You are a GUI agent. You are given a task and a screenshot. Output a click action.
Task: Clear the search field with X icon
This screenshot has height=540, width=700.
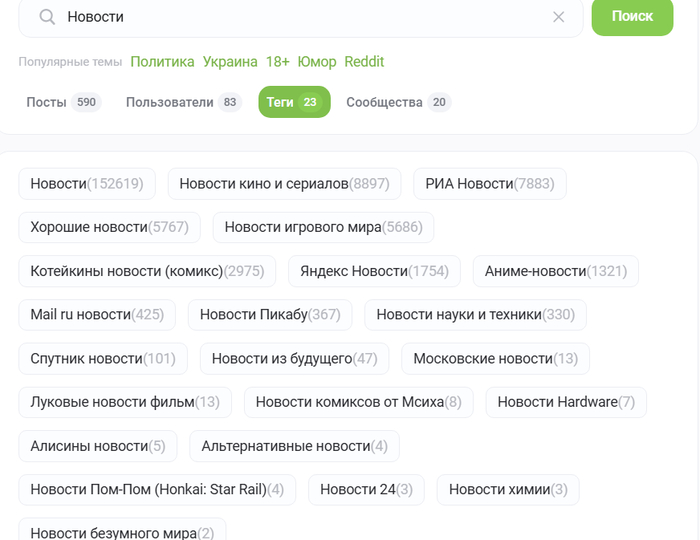[559, 17]
